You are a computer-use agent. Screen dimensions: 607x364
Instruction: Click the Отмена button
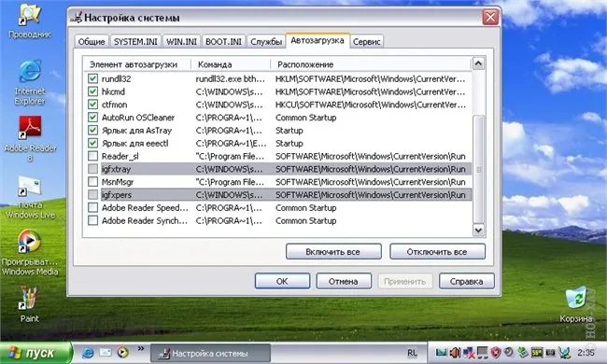(344, 281)
